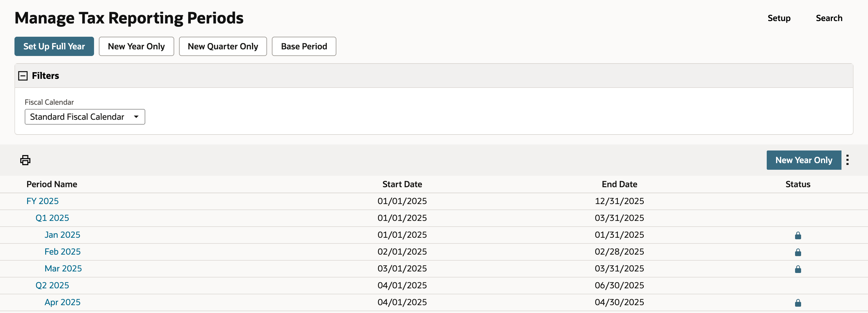This screenshot has width=868, height=313.
Task: Open the Feb 2025 period link
Action: [63, 251]
